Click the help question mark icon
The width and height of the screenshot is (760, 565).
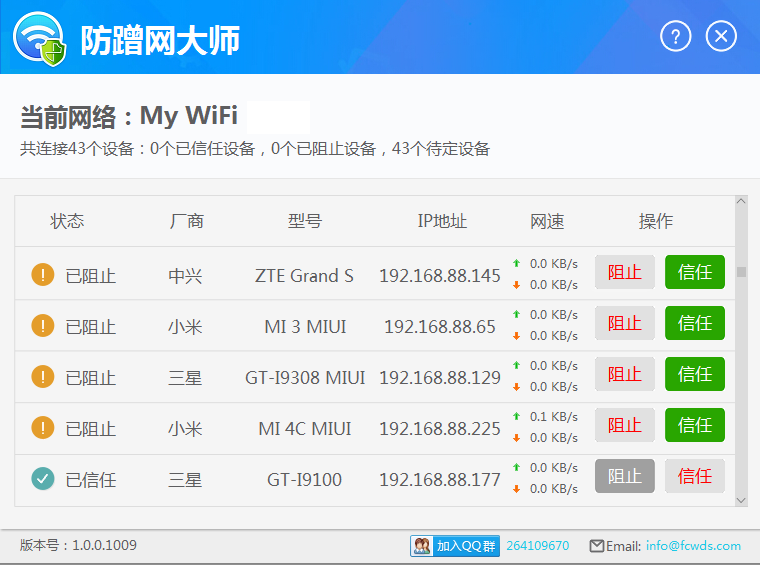coord(676,37)
